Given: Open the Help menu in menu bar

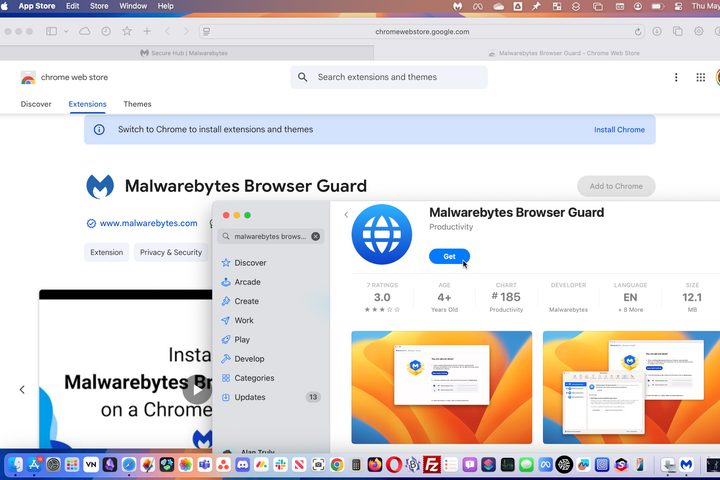Looking at the screenshot, I should click(x=166, y=6).
